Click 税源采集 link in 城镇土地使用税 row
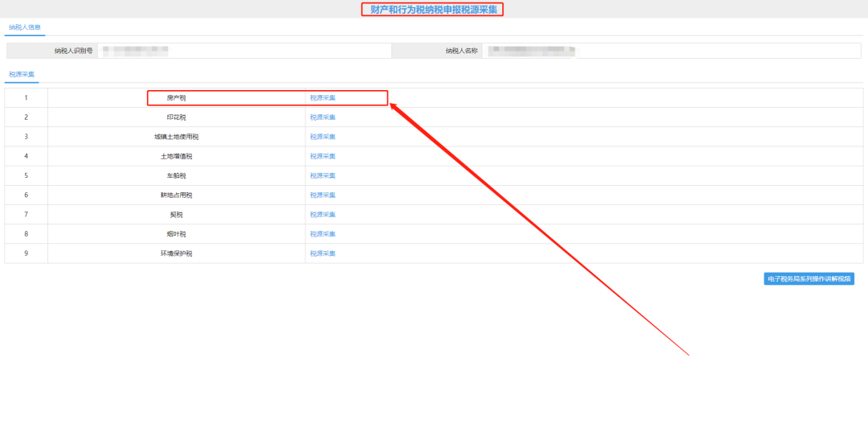Viewport: 868px width, 424px height. (322, 137)
